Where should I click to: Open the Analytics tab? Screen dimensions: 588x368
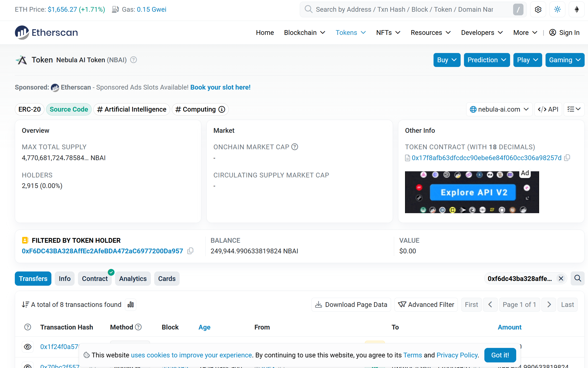click(x=133, y=279)
